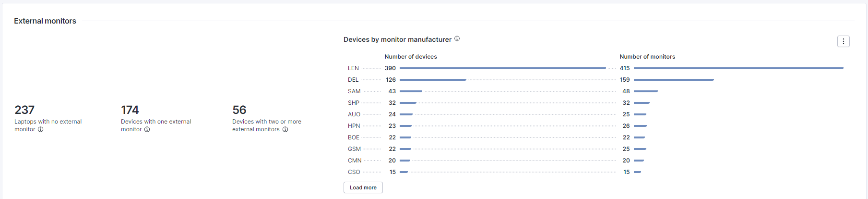Screen dimensions: 868x199
Task: Click info icon beside Laptops with no external monitor
Action: (40, 129)
